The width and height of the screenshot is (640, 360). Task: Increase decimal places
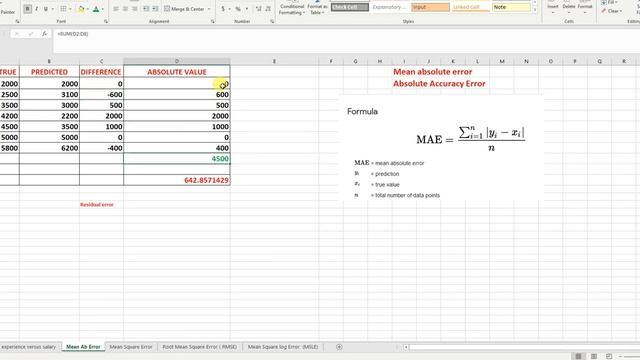click(x=258, y=9)
